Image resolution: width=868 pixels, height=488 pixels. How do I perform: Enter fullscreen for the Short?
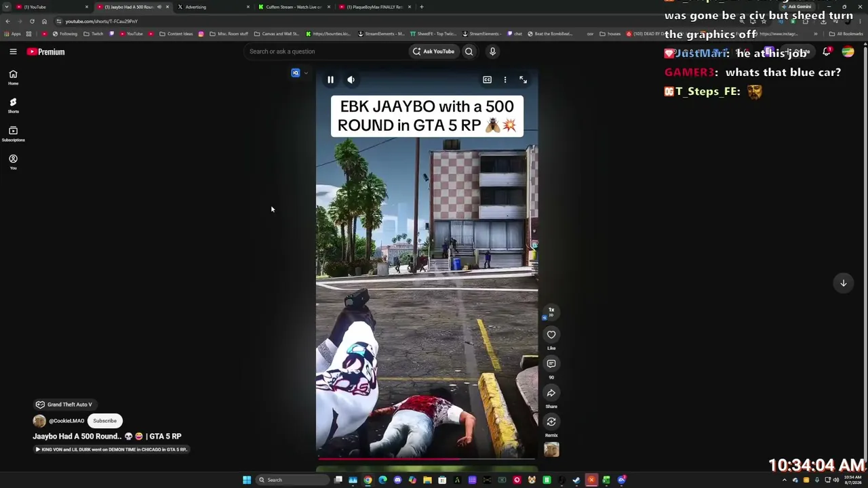pyautogui.click(x=523, y=80)
